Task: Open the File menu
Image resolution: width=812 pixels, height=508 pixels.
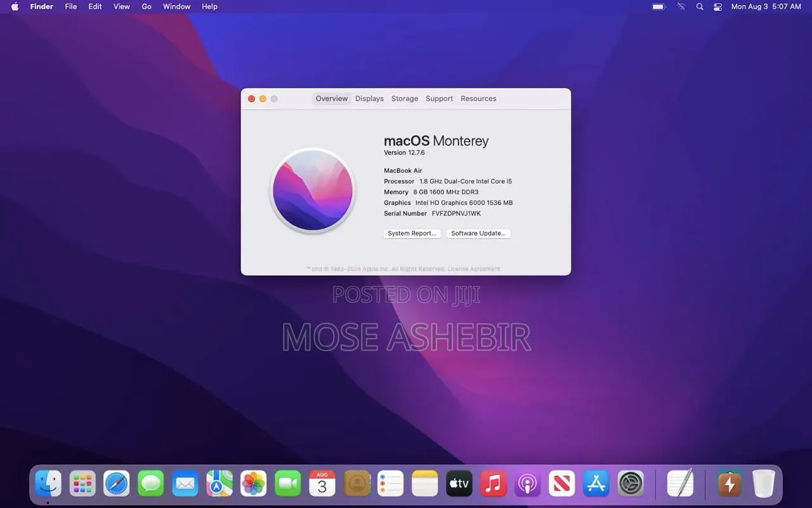Action: (x=71, y=6)
